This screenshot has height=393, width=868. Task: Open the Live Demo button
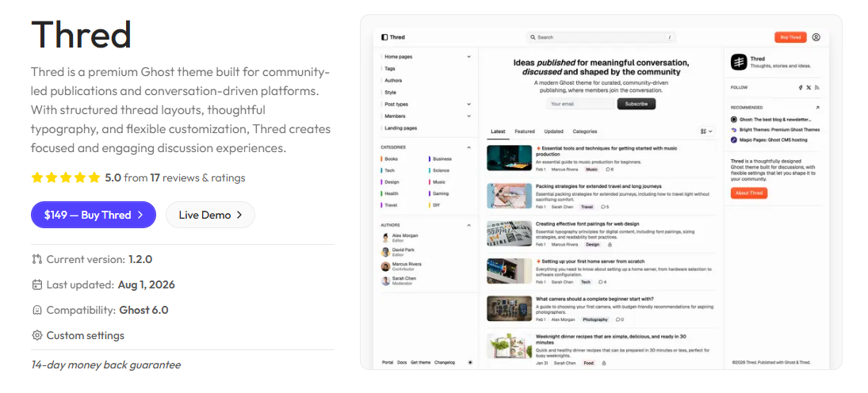coord(210,215)
